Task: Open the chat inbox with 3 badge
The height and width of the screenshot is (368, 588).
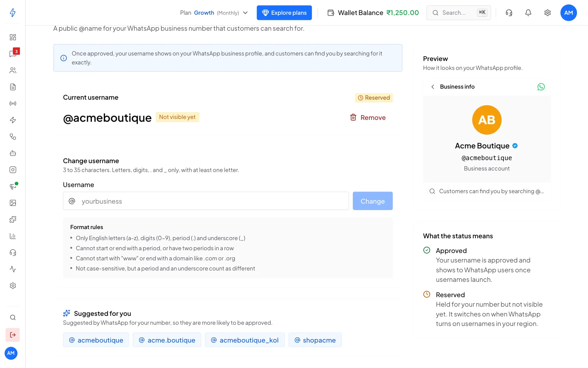Action: 13,54
